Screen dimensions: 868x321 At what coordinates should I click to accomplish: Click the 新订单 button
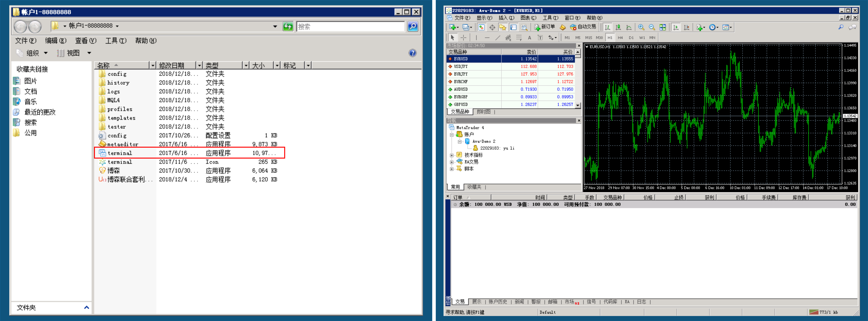tap(544, 27)
